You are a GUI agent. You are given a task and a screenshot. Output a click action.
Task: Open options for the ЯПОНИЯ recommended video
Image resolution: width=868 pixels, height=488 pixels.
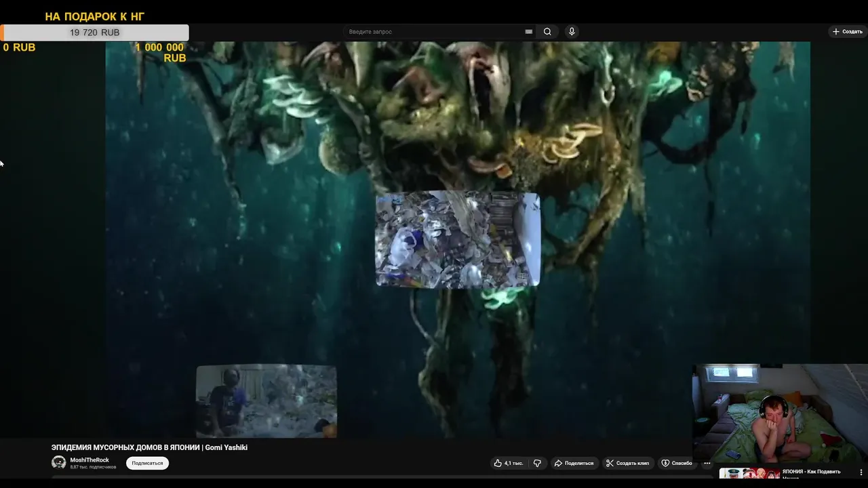[861, 472]
